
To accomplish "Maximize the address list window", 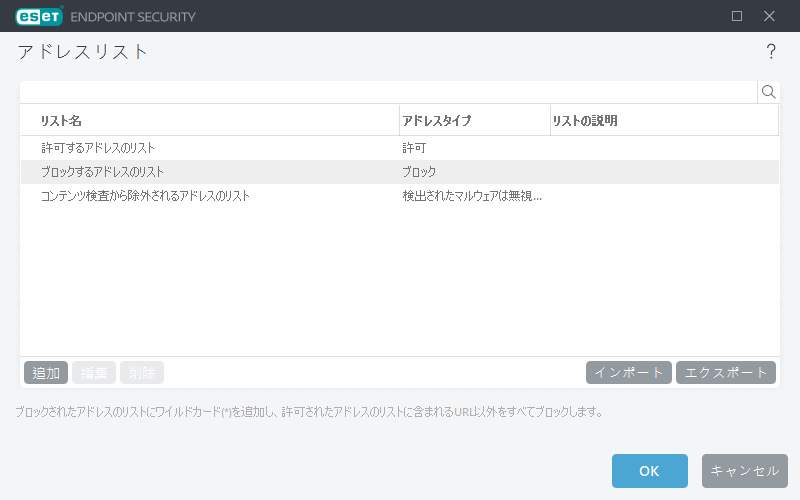I will 737,16.
